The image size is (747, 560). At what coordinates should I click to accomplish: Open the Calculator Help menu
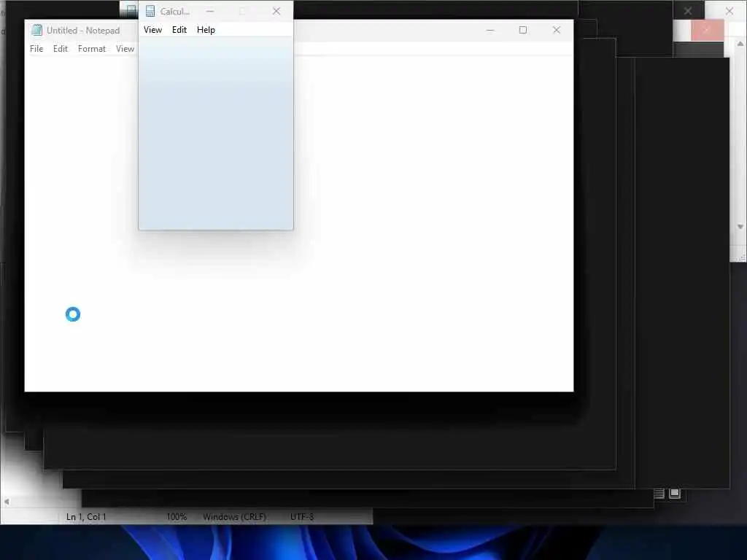(206, 29)
